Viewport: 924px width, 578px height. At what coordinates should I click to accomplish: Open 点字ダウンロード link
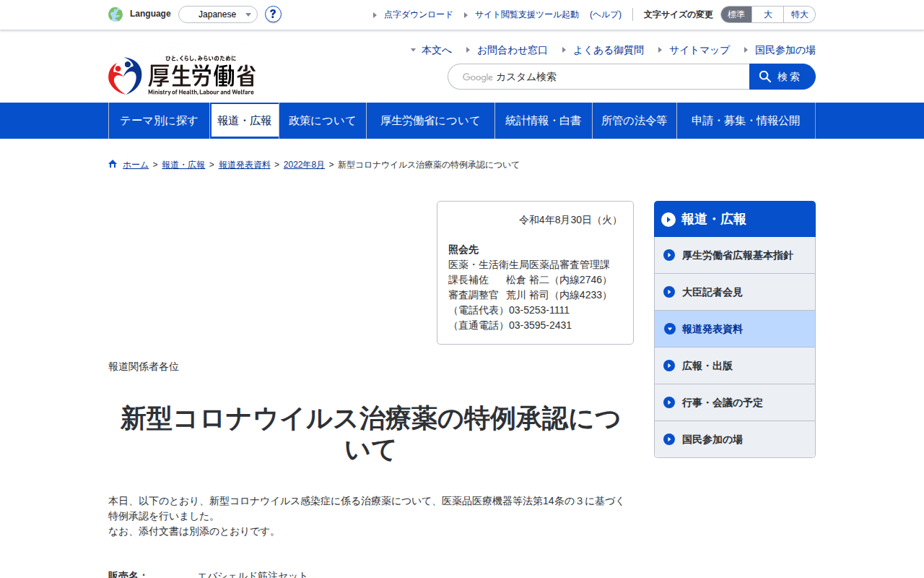click(419, 14)
